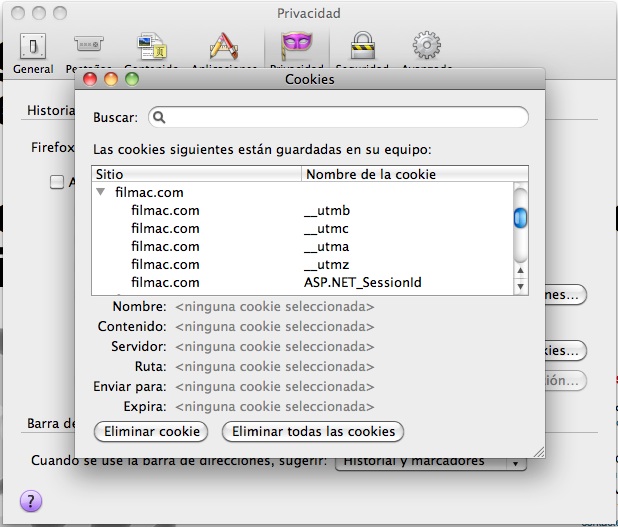Click 'Eliminar todas las cookies'
This screenshot has height=527, width=618.
(313, 432)
